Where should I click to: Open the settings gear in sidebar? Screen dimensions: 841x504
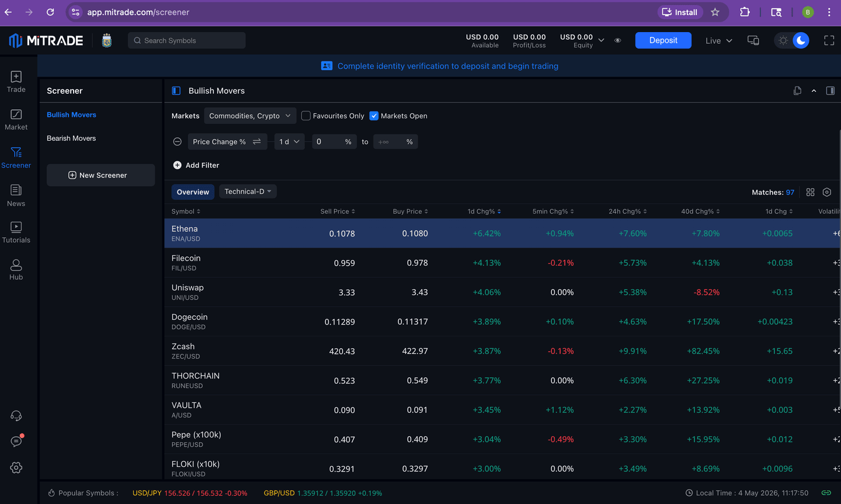pos(16,468)
